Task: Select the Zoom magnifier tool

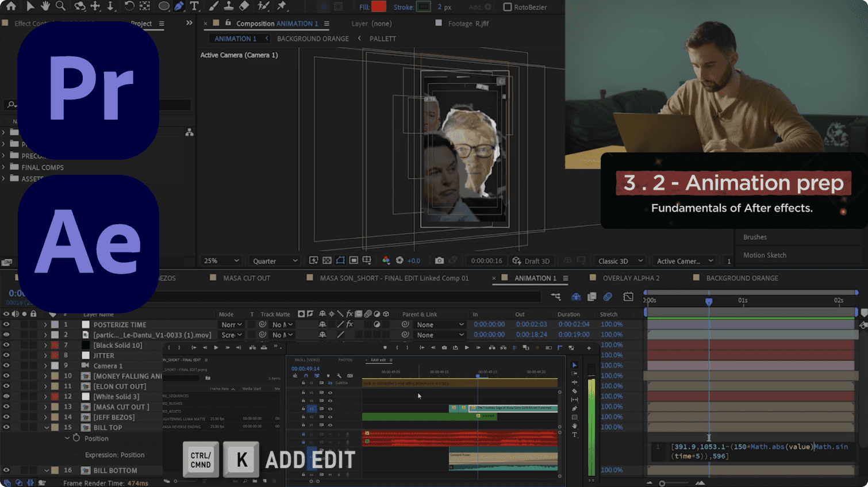Action: coord(60,6)
